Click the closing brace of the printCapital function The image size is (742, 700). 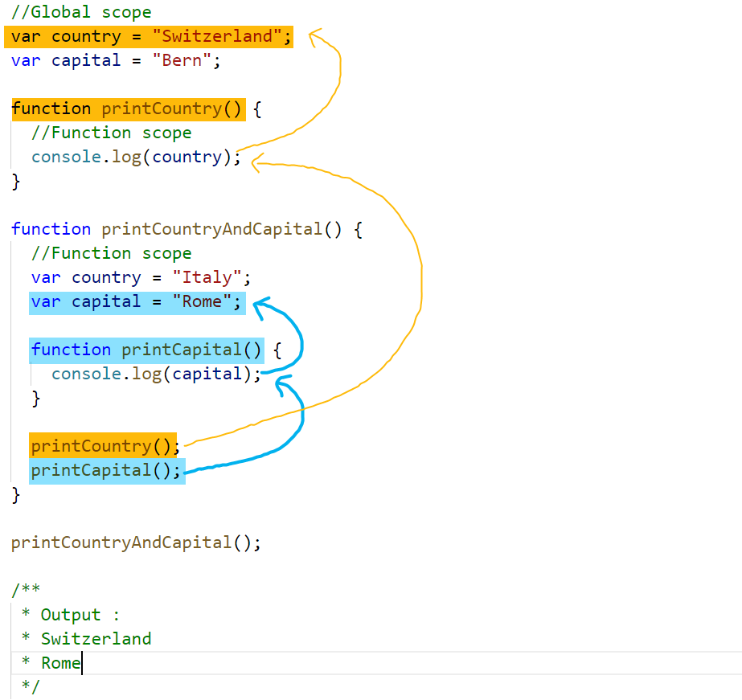click(36, 399)
